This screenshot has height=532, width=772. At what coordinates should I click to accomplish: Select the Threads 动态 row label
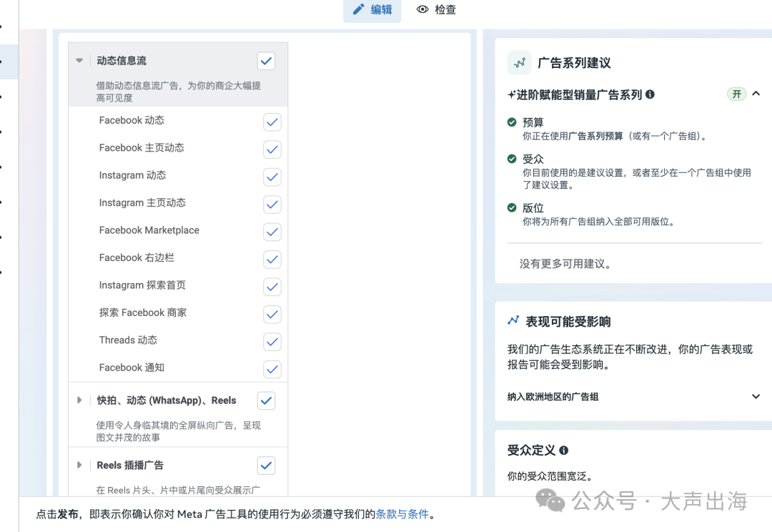click(128, 340)
